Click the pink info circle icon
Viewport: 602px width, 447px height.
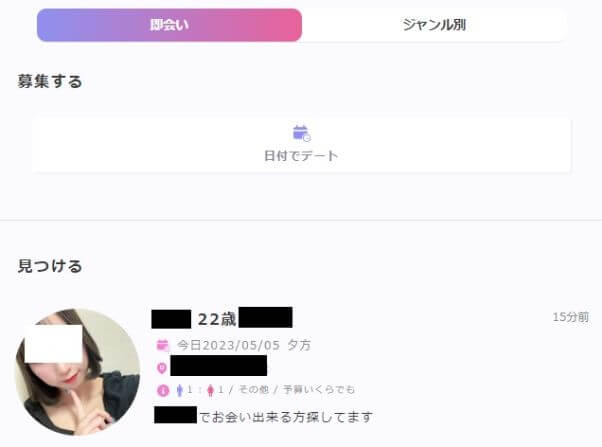point(163,391)
